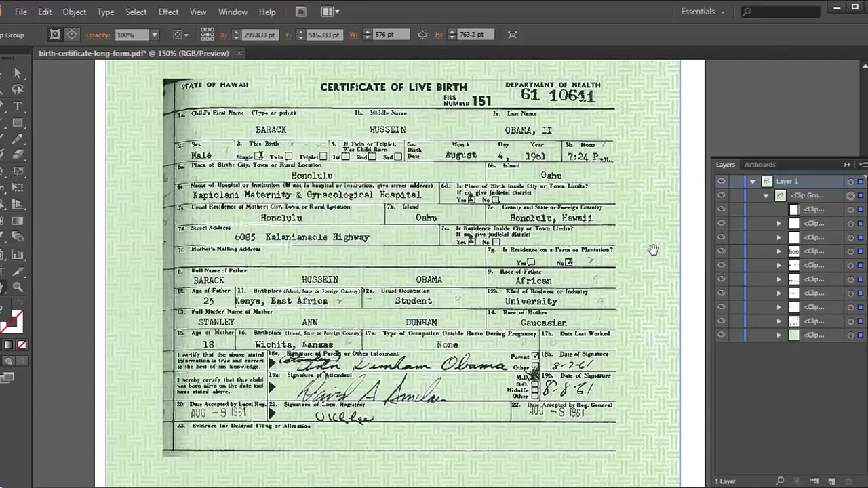868x488 pixels.
Task: Hide the green-thumbnail <Clip... sublayer
Action: pos(722,335)
